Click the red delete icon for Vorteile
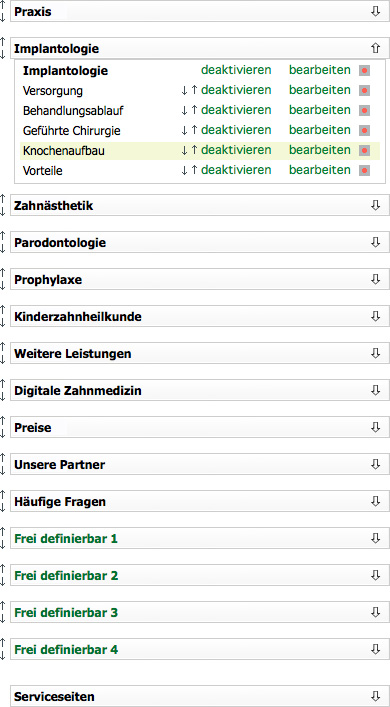 click(364, 170)
